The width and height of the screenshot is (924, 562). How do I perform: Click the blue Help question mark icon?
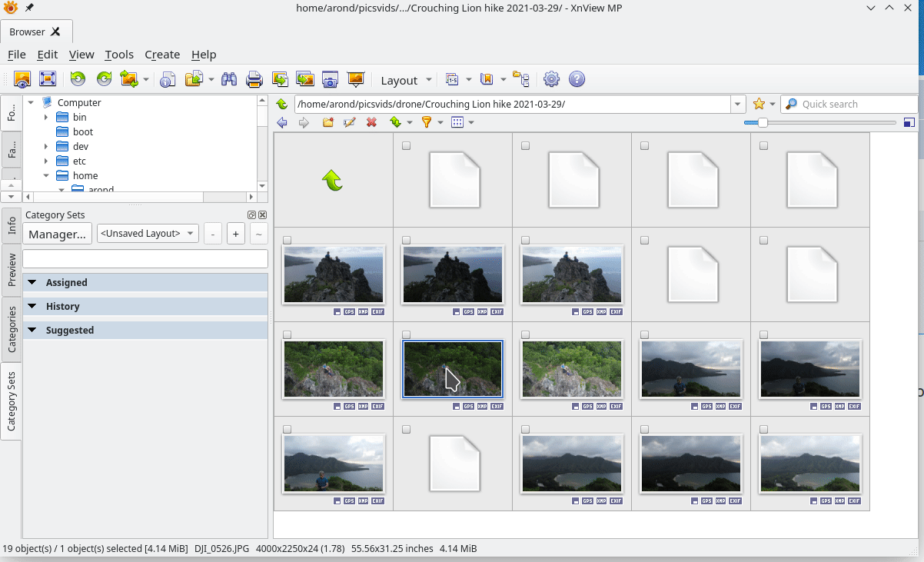577,79
